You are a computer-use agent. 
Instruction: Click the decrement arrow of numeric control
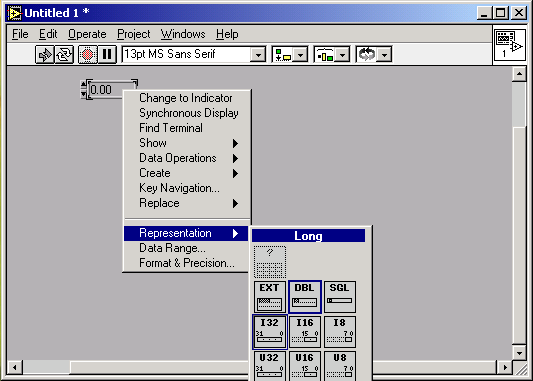pos(83,94)
